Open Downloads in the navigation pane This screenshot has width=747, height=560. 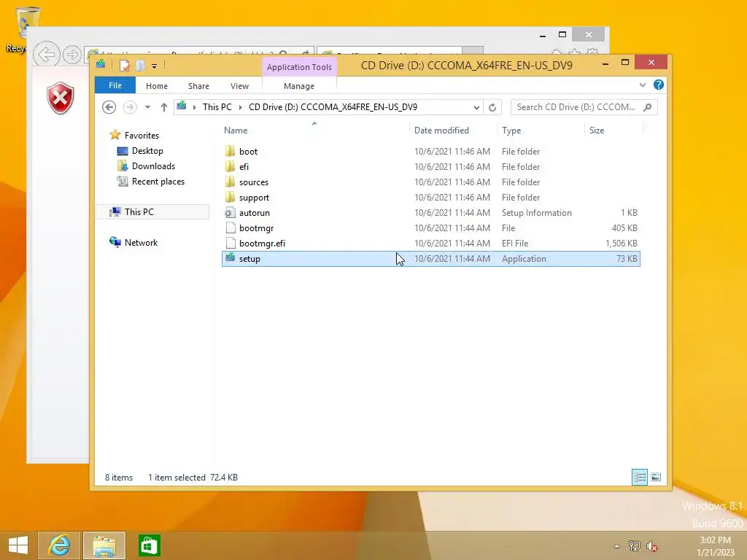pyautogui.click(x=153, y=166)
